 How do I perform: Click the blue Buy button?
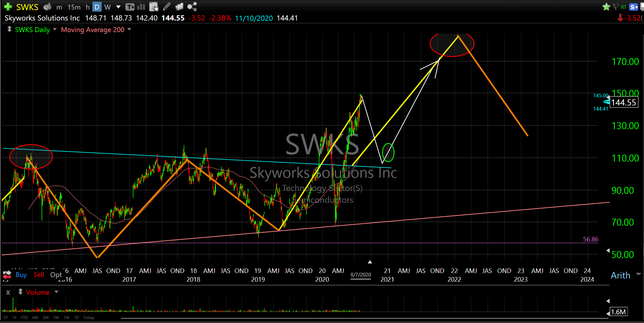(x=21, y=275)
